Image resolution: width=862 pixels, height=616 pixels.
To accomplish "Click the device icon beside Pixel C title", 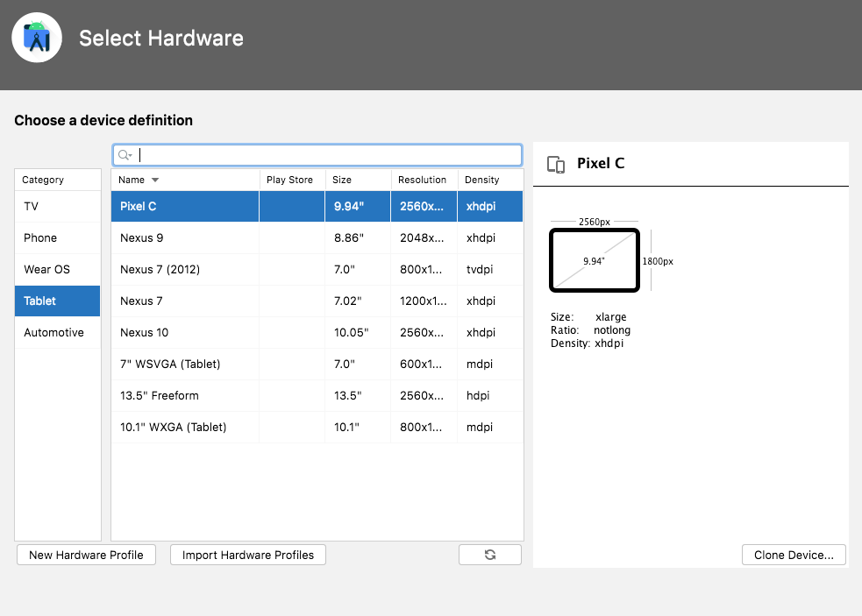I will point(556,165).
